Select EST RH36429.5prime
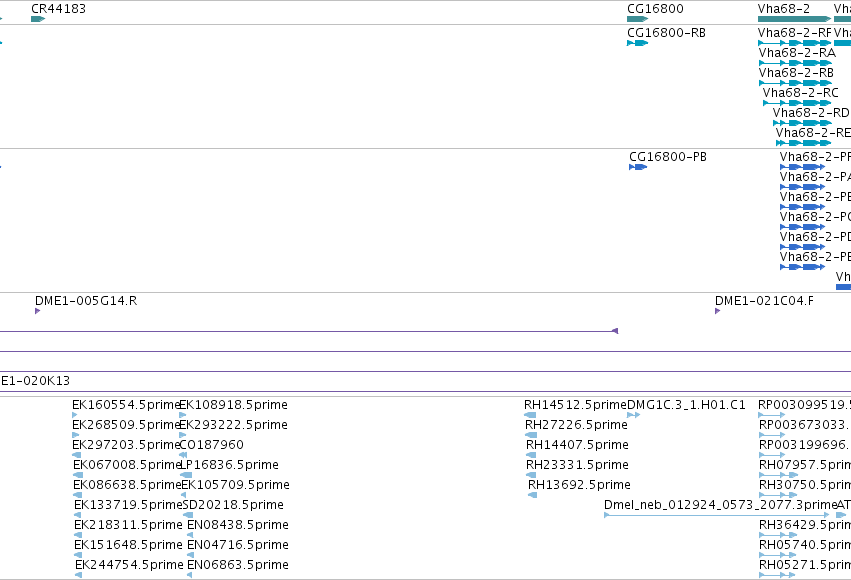 click(778, 535)
